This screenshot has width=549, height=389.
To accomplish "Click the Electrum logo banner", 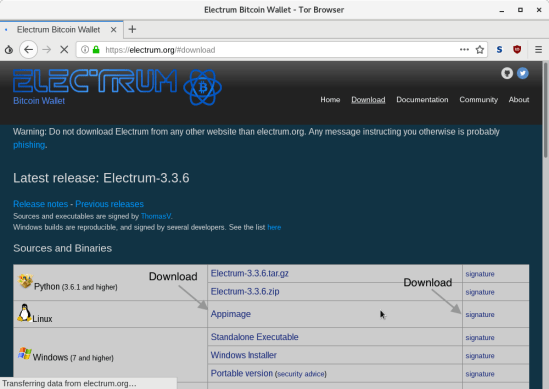I will [x=117, y=87].
